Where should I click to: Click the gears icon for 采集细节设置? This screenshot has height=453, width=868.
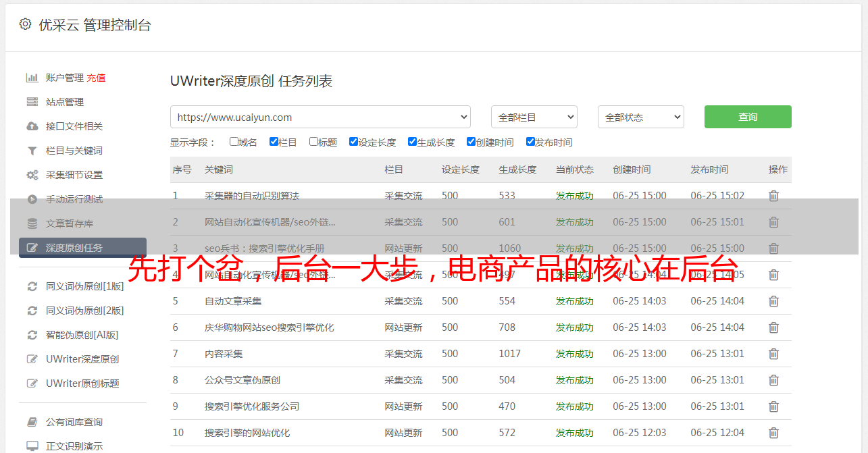(x=32, y=175)
